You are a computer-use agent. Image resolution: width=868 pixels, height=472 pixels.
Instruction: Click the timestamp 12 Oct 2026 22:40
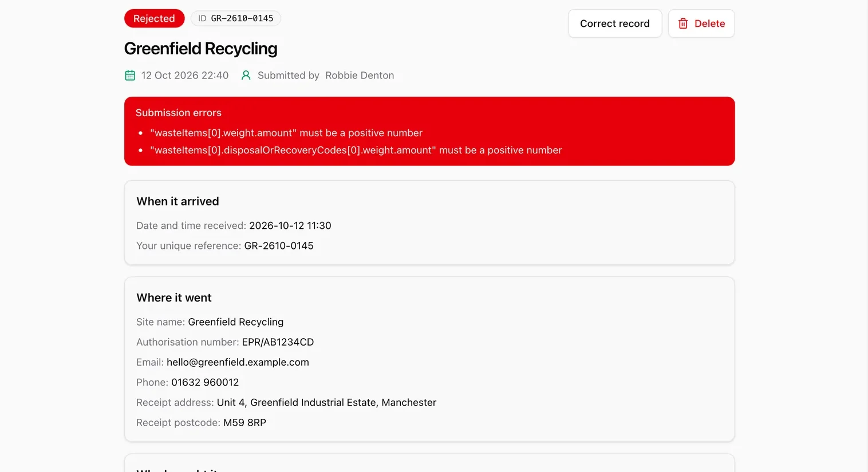coord(185,76)
